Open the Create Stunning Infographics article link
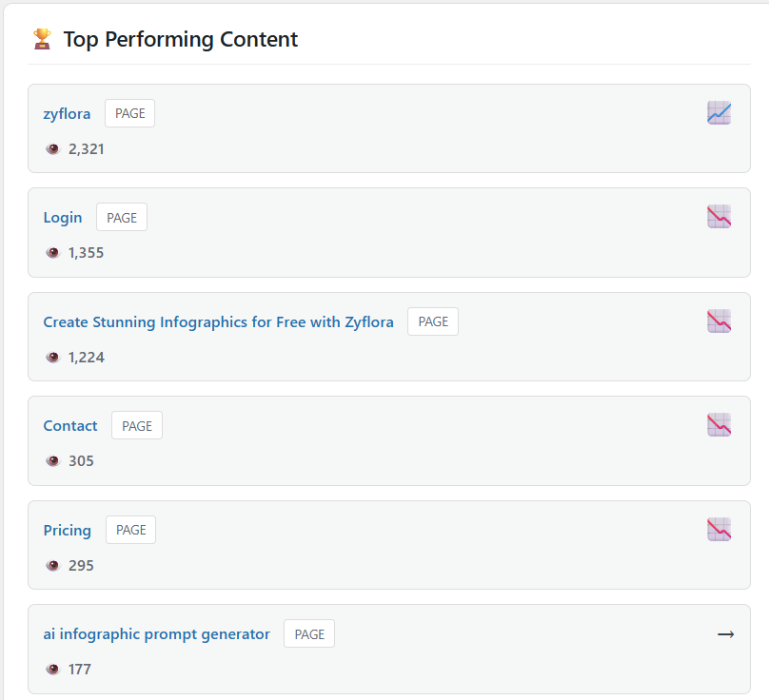 [x=218, y=321]
